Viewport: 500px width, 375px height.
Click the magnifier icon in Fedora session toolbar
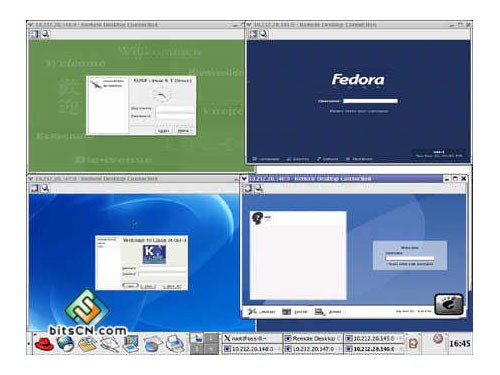[264, 34]
